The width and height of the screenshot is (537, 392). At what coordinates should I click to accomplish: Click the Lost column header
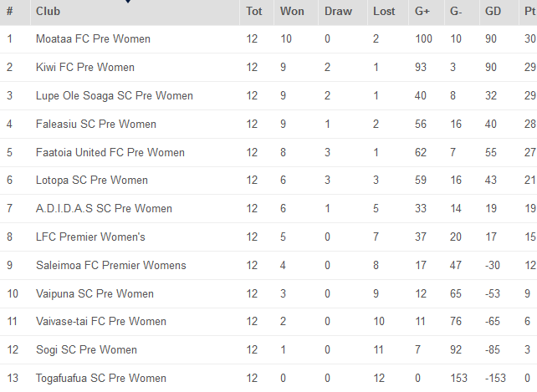click(x=384, y=12)
